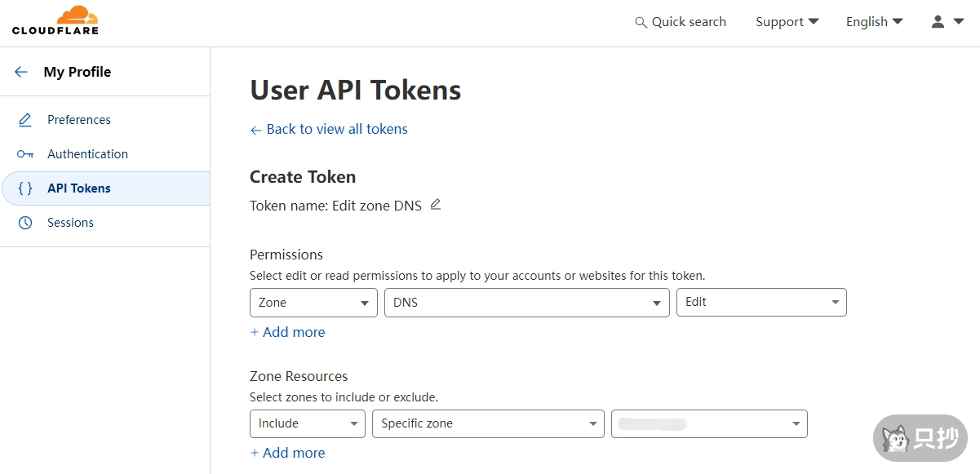980x474 pixels.
Task: Click the Quick search magnifier icon
Action: [641, 23]
